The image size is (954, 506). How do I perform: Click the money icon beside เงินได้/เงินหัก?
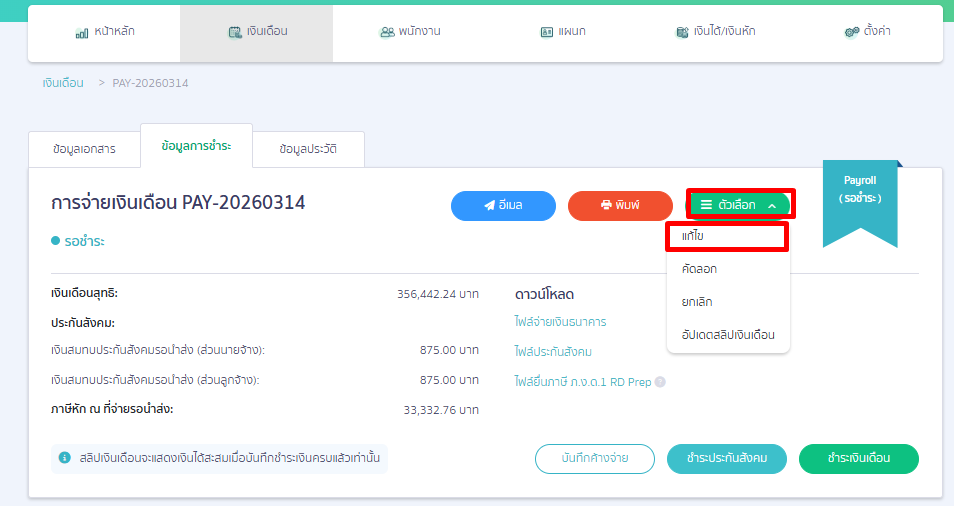point(682,32)
